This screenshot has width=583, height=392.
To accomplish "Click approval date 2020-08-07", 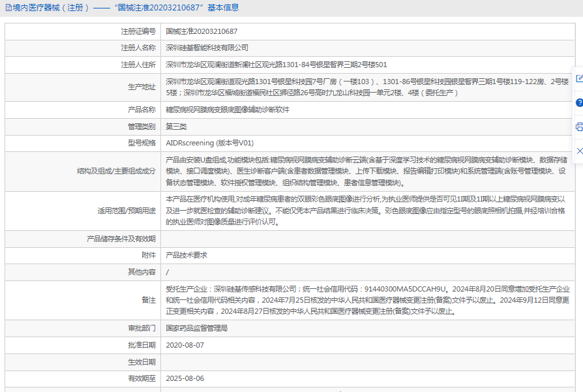I will click(185, 345).
